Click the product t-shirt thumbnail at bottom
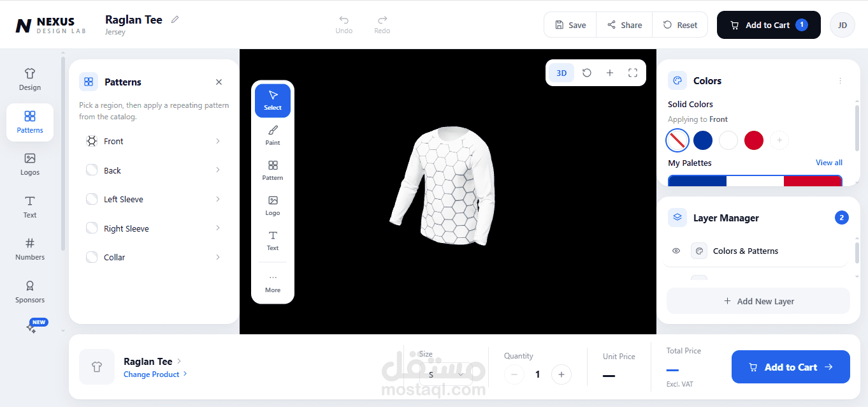Viewport: 868px width, 407px height. click(97, 367)
